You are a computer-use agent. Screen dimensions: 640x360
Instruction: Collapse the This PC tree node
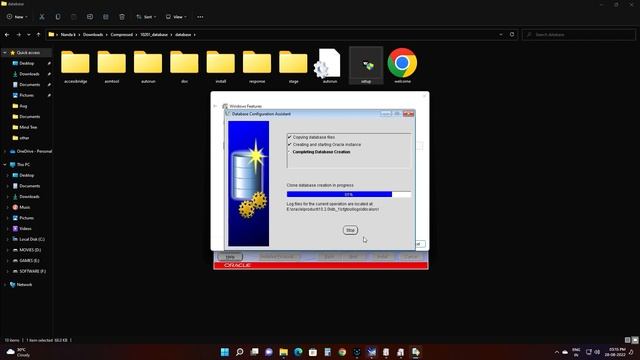tap(5, 164)
